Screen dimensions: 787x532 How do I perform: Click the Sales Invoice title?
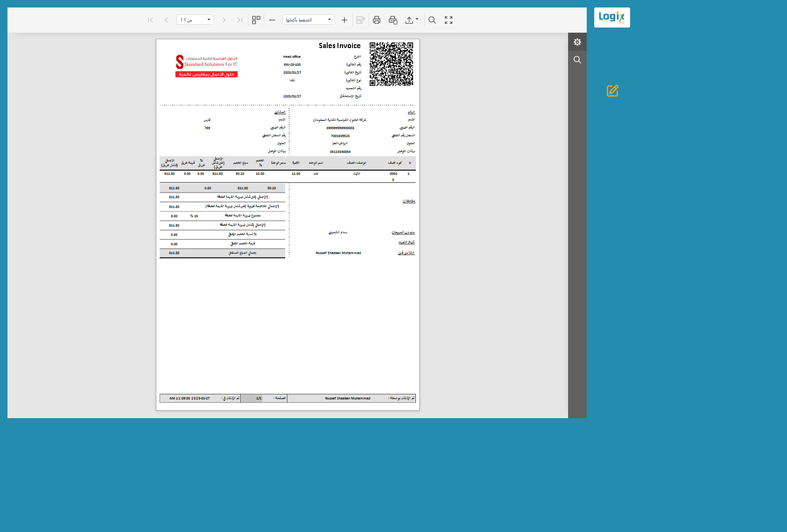pos(340,46)
